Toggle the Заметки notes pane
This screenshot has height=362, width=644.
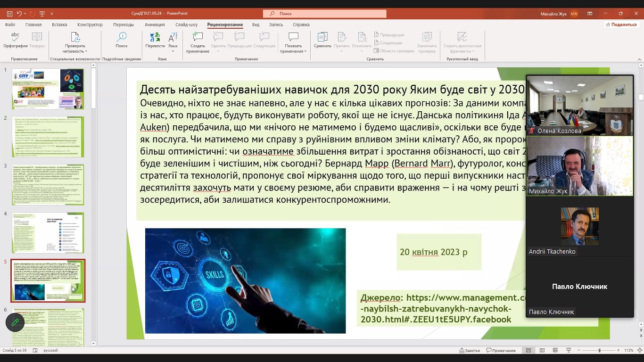pos(469,351)
